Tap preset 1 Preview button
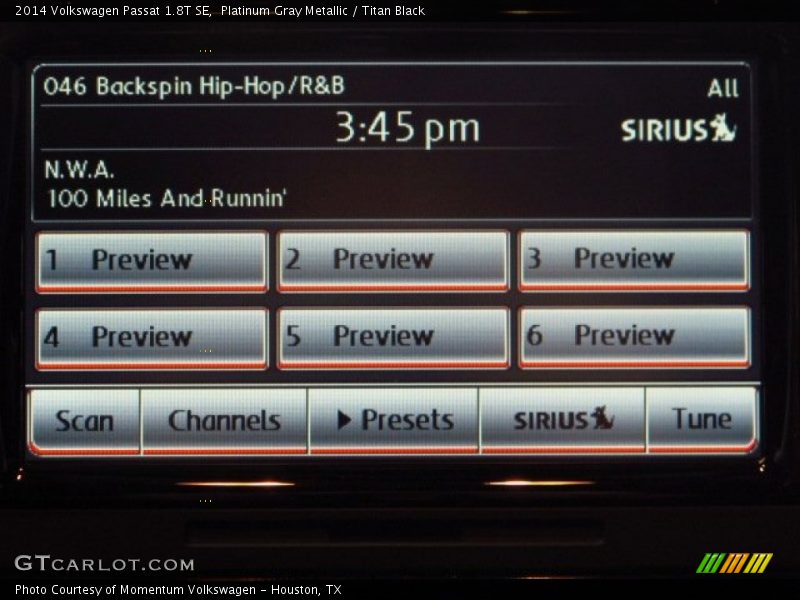The height and width of the screenshot is (600, 800). pos(152,262)
